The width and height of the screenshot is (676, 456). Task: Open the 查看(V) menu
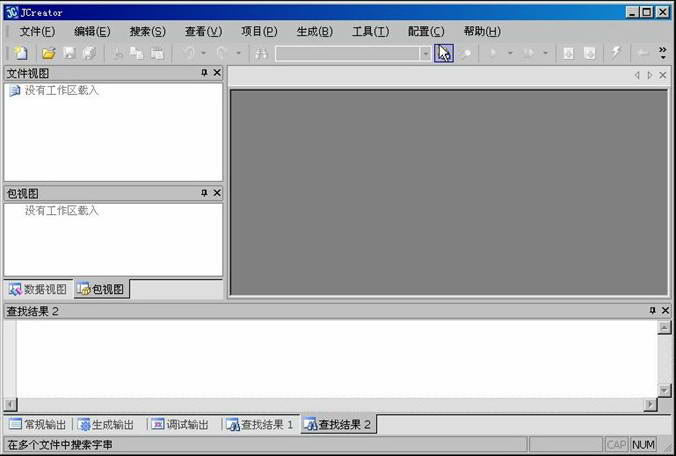[203, 31]
